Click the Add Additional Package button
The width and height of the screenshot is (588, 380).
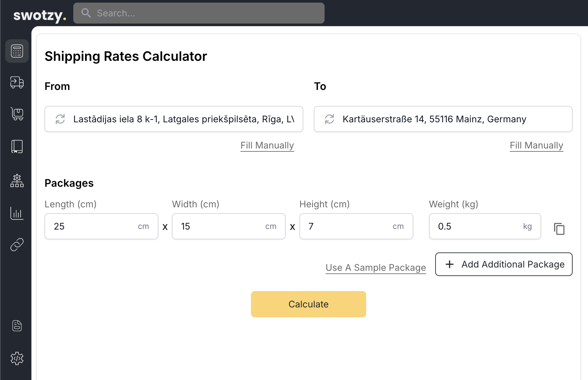(x=503, y=264)
